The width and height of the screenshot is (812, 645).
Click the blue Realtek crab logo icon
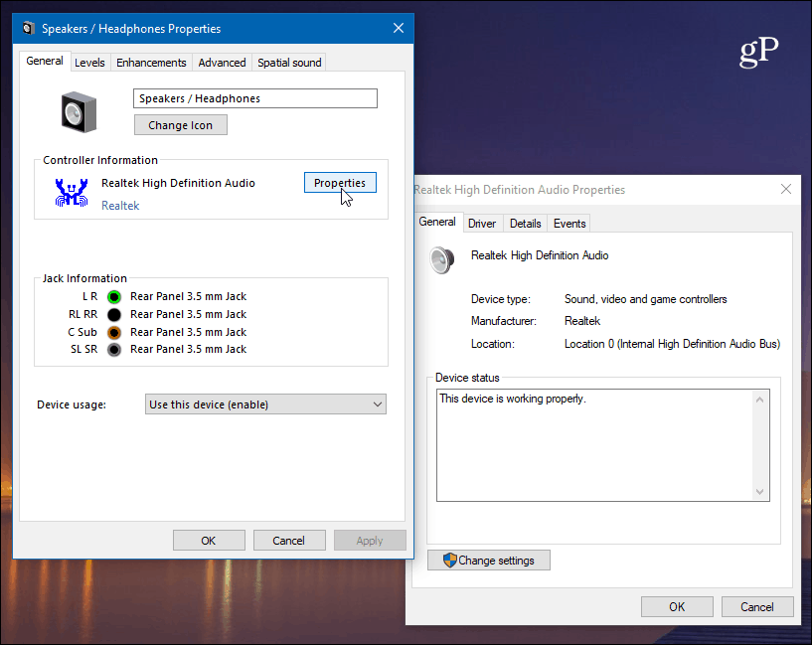click(x=72, y=193)
